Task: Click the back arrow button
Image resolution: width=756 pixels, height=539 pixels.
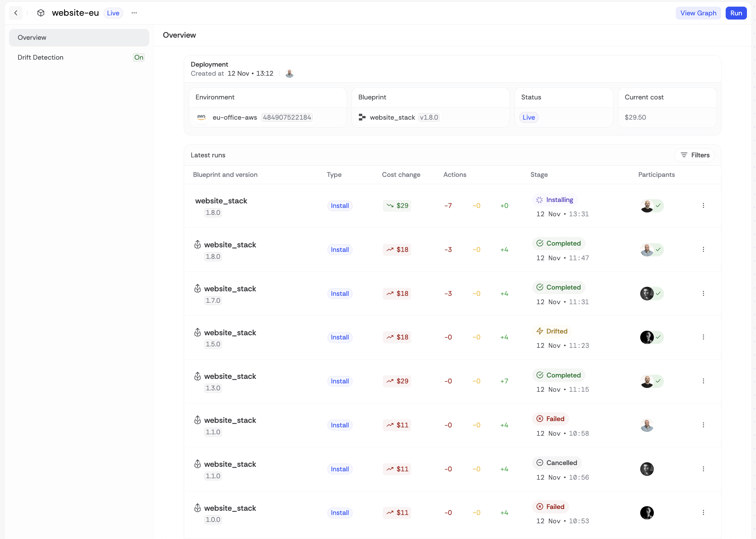Action: [16, 13]
